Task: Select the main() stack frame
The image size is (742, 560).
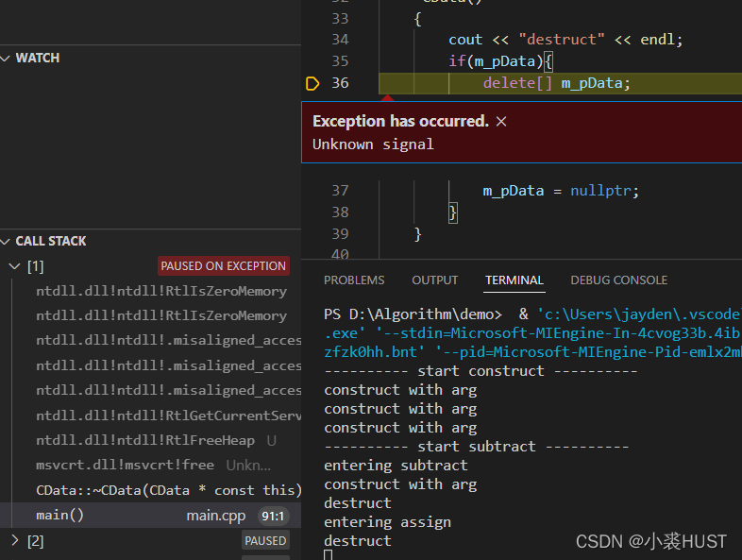Action: [x=60, y=515]
